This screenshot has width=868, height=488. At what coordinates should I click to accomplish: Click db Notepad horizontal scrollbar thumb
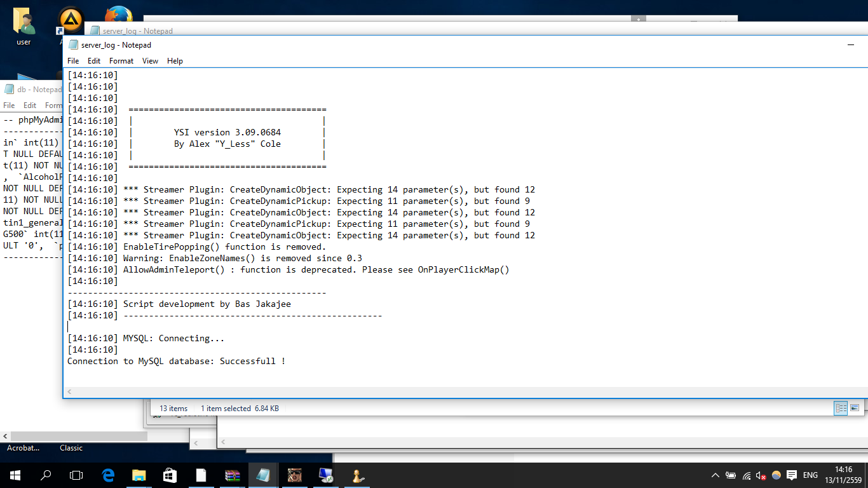click(x=79, y=437)
